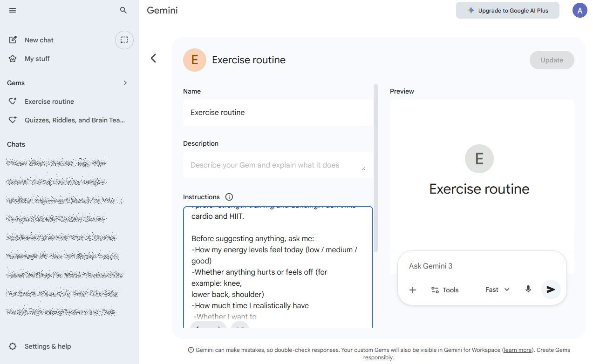
Task: Click the Gem form's vertical scrollbar
Action: 376,169
